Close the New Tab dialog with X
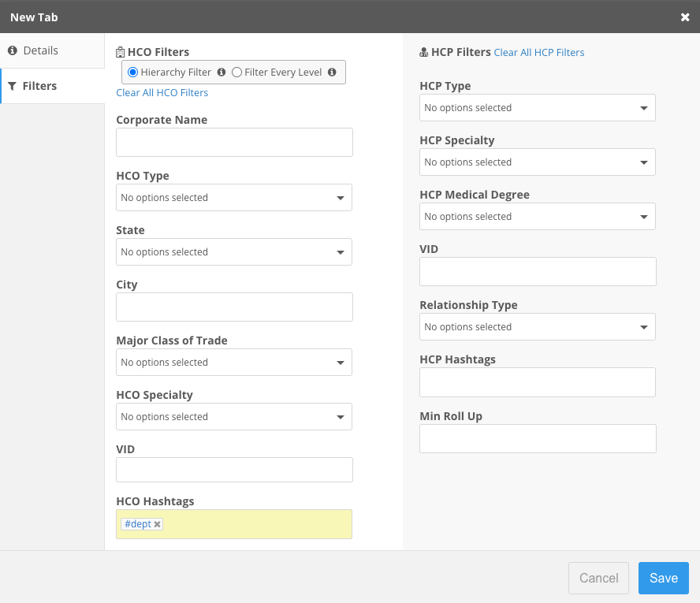Image resolution: width=700 pixels, height=603 pixels. coord(685,17)
